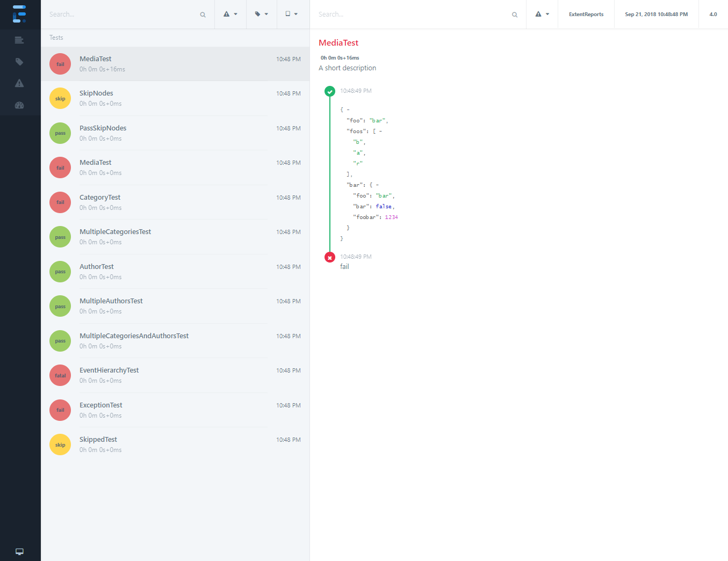The width and height of the screenshot is (728, 561).
Task: Open the device filter dropdown
Action: [x=291, y=14]
